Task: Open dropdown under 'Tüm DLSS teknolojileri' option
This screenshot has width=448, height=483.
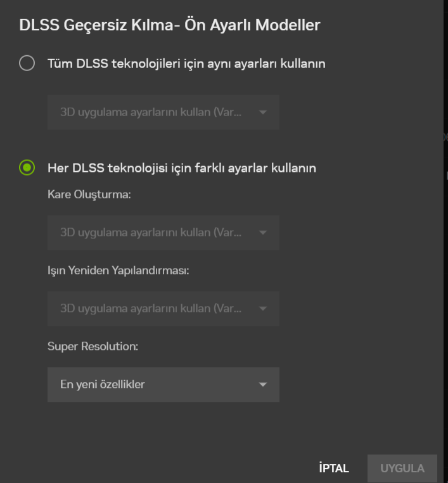Action: point(163,112)
